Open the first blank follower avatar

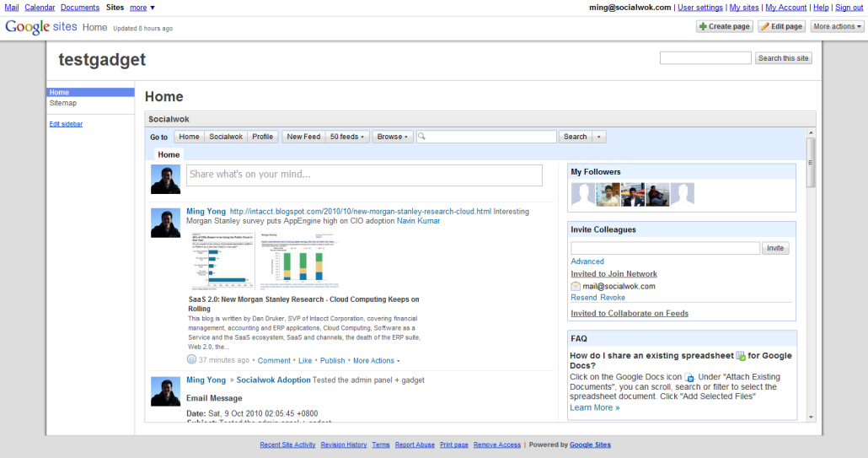click(x=583, y=194)
